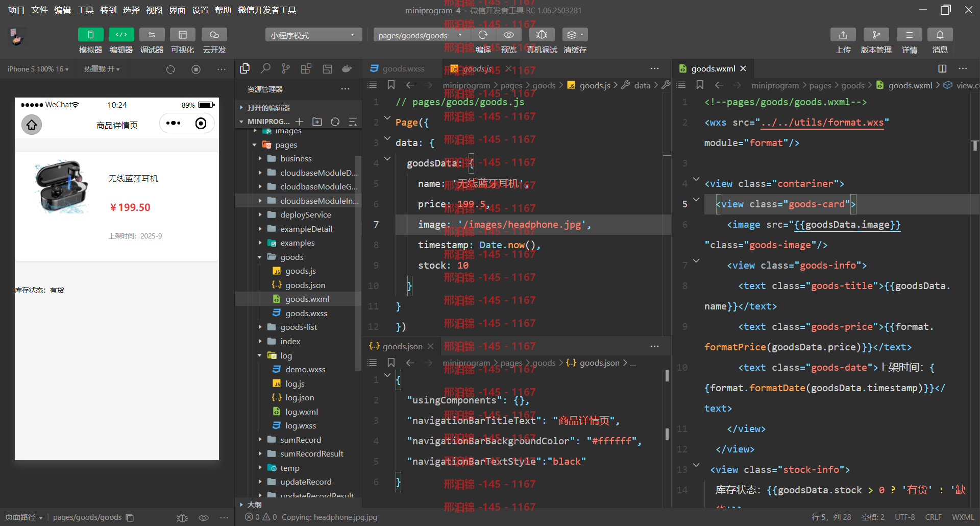980x526 pixels.
Task: Start real device debugging
Action: click(542, 35)
